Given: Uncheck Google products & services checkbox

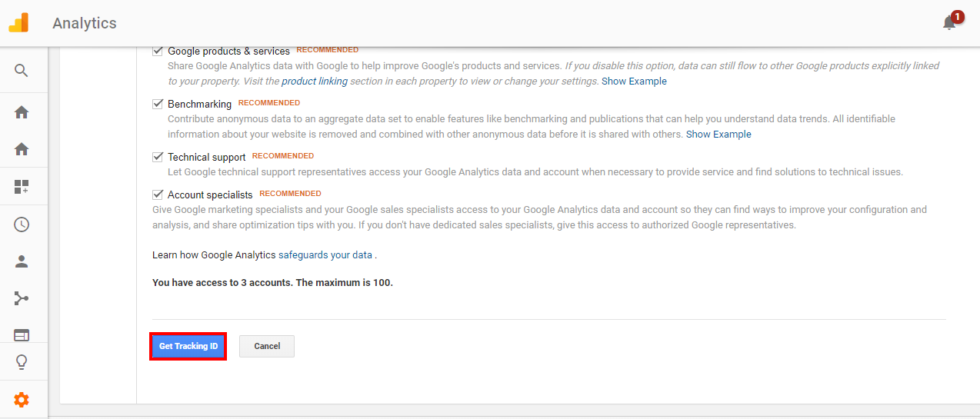Looking at the screenshot, I should coord(158,51).
